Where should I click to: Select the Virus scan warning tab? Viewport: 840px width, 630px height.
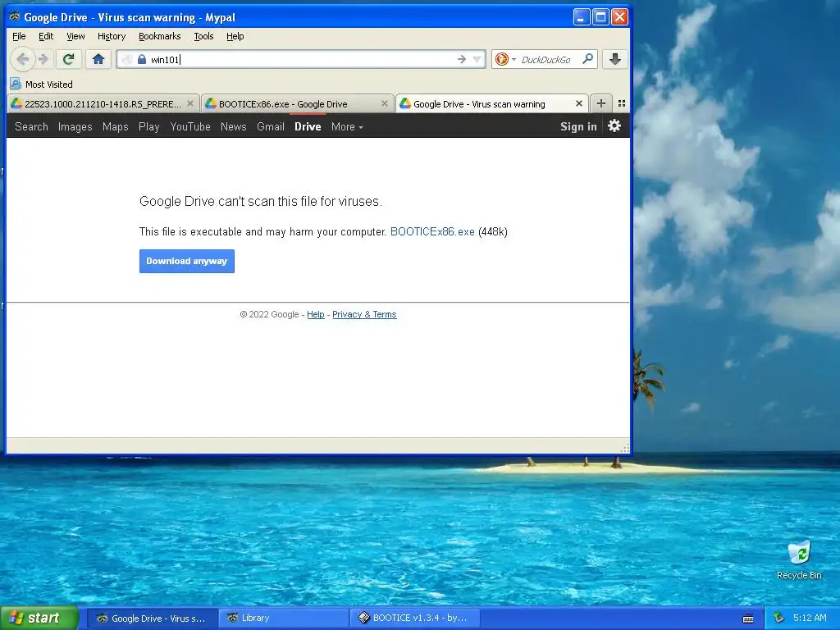tap(492, 104)
